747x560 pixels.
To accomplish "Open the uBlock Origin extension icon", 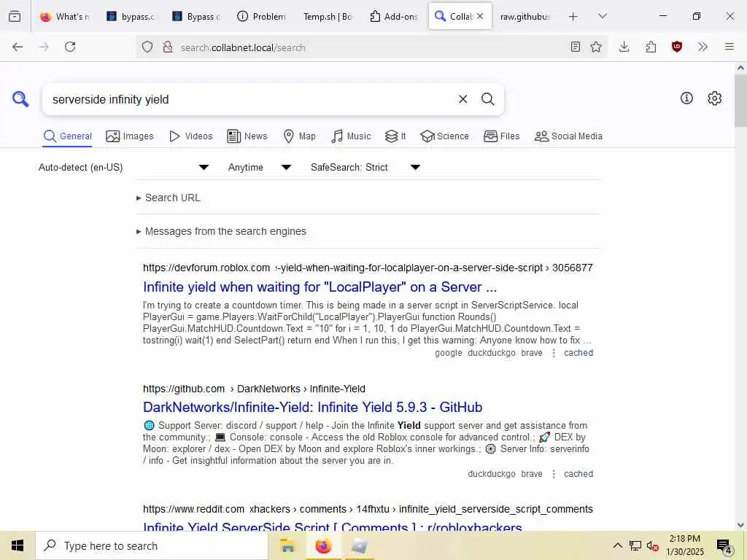I will tap(677, 47).
